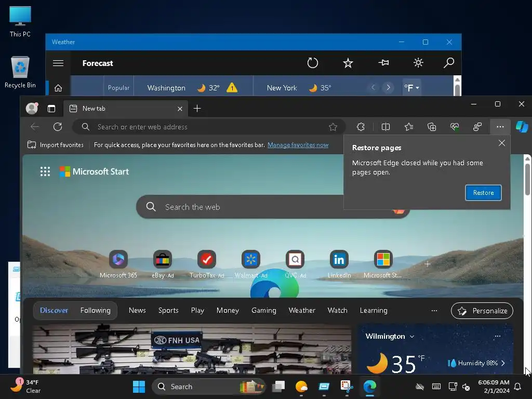Open Humidity 88% details arrow
Viewport: 532px width, 399px height.
(x=503, y=363)
